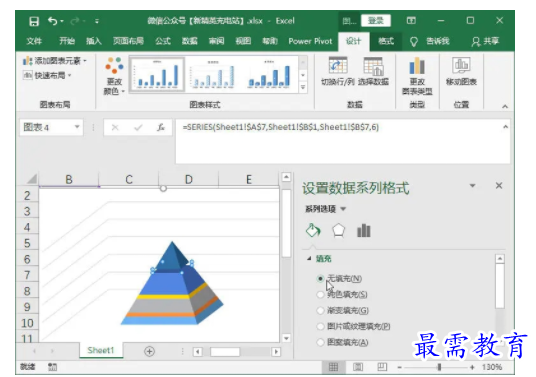This screenshot has height=377, width=536.
Task: Expand the chart styles gallery
Action: (303, 87)
